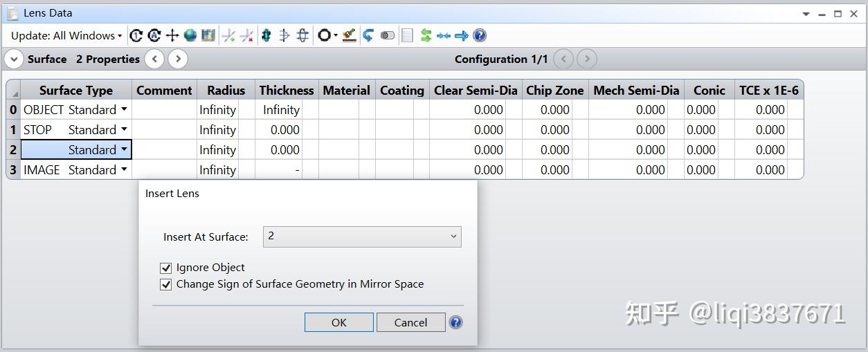Image resolution: width=868 pixels, height=352 pixels.
Task: Go to next surface properties arrow
Action: 178,59
